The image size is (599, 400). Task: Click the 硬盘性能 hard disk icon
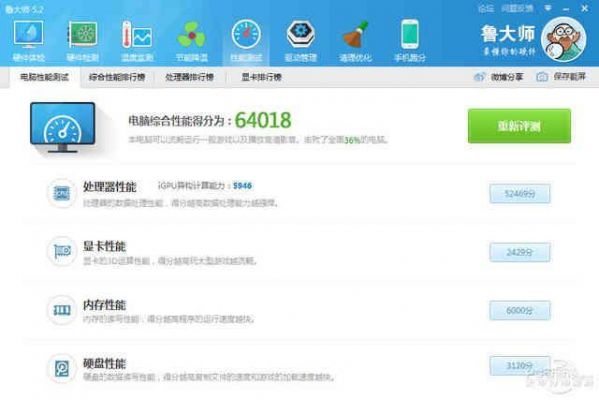(x=62, y=368)
